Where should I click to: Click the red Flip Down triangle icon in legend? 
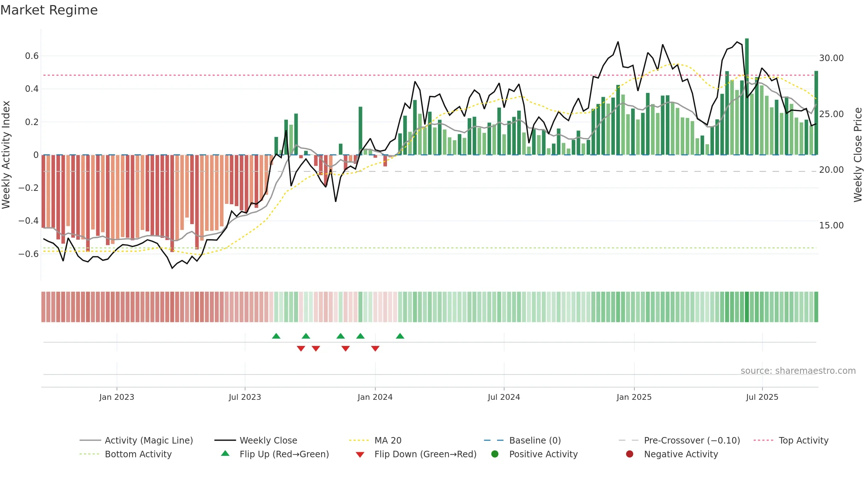[360, 455]
